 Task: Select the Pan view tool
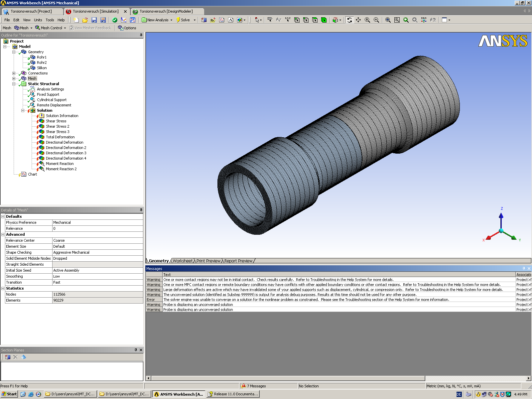coord(358,20)
